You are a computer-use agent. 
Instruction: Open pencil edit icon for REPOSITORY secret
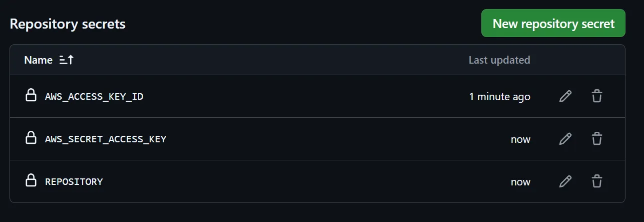[565, 181]
